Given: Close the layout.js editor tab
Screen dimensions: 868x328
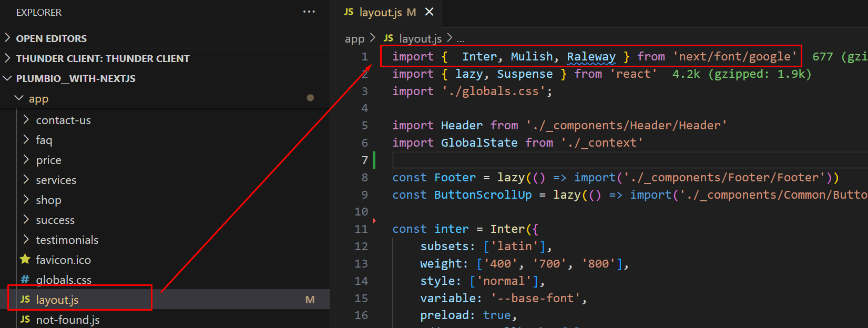Looking at the screenshot, I should click(x=430, y=12).
